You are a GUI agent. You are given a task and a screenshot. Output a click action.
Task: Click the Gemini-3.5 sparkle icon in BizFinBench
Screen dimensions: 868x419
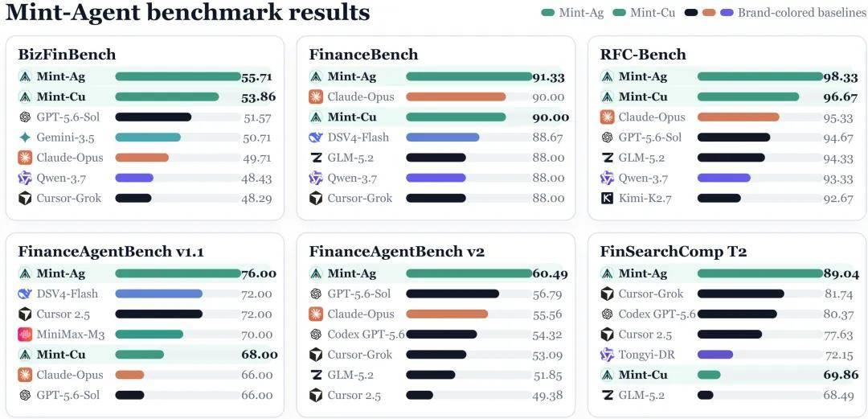[x=25, y=138]
